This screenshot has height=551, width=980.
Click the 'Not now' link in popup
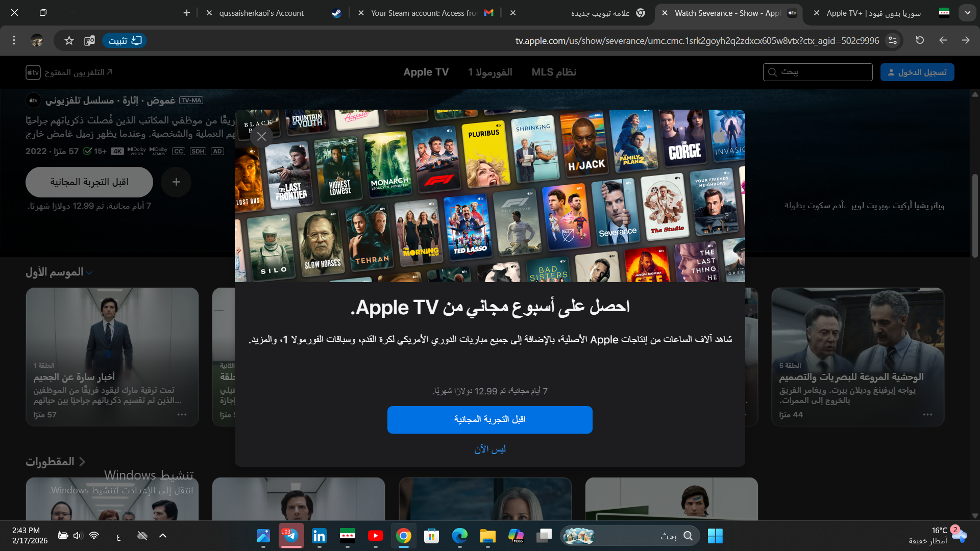[489, 449]
